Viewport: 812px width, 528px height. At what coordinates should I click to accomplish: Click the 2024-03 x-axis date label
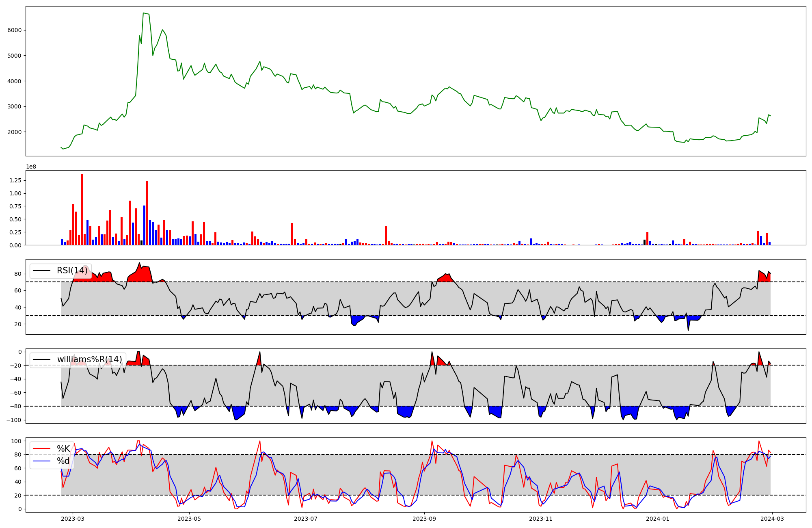772,519
